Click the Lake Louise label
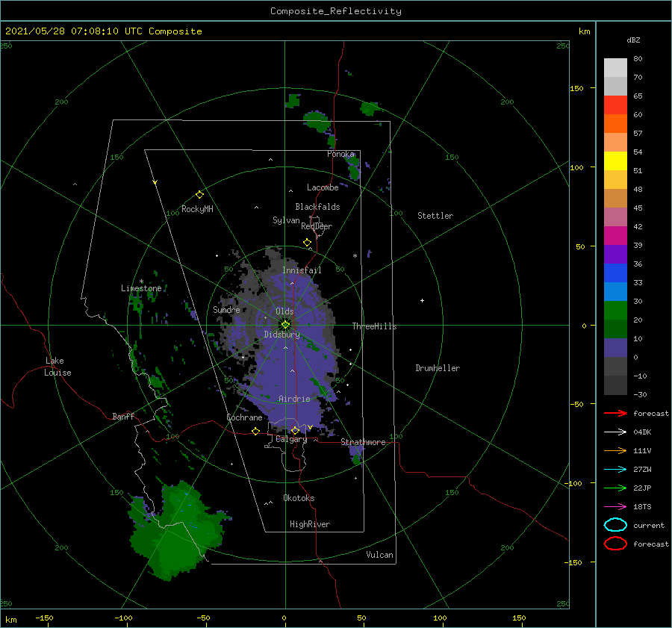The height and width of the screenshot is (628, 672). pos(57,367)
